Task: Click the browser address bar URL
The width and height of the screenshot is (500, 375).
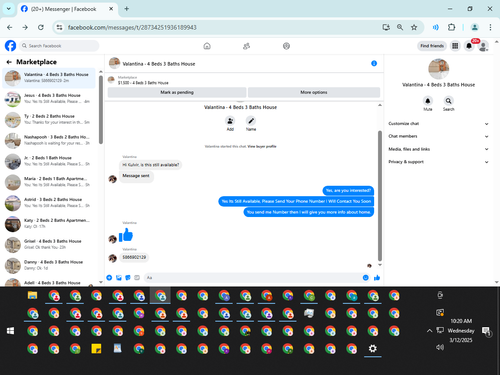Action: [x=132, y=27]
